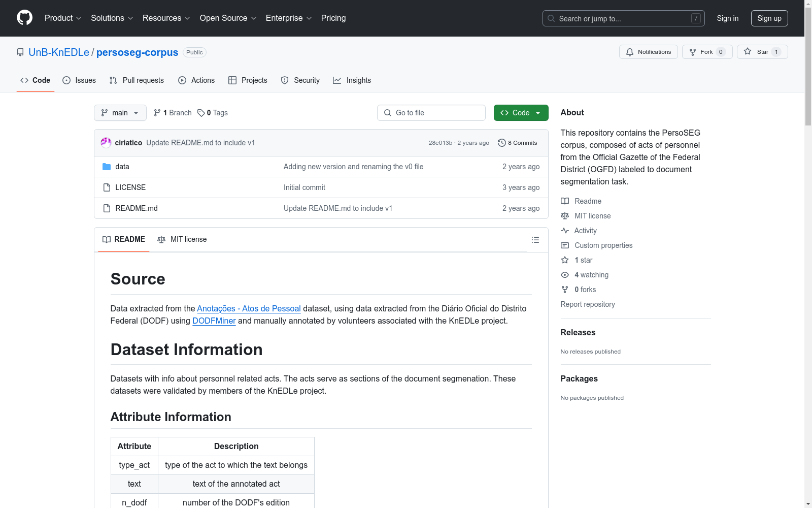812x508 pixels.
Task: Click the star icon beside 1 star
Action: [565, 260]
